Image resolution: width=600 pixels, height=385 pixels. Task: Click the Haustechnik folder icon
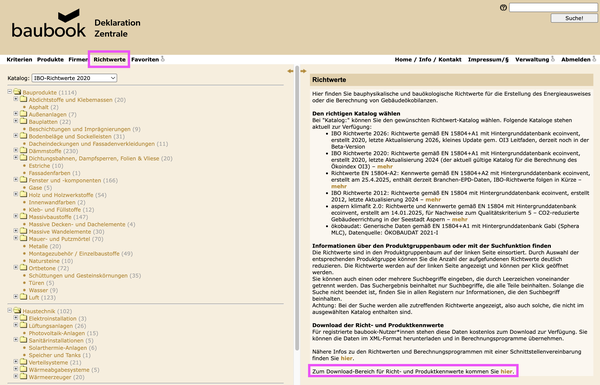[17, 310]
